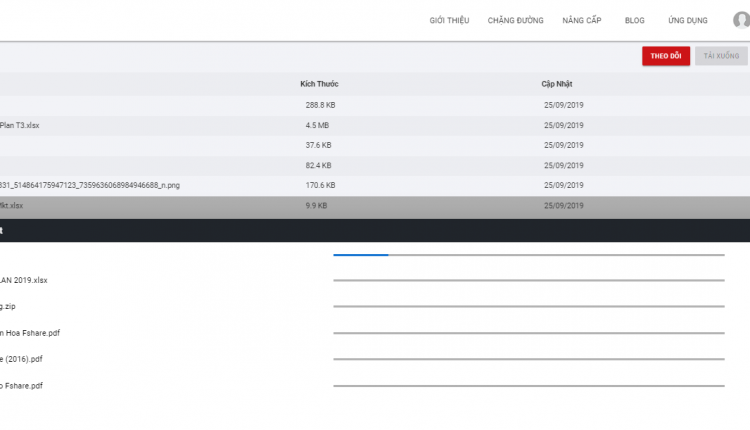Click the 9.9 KB size cell
The width and height of the screenshot is (750, 430).
click(x=316, y=206)
